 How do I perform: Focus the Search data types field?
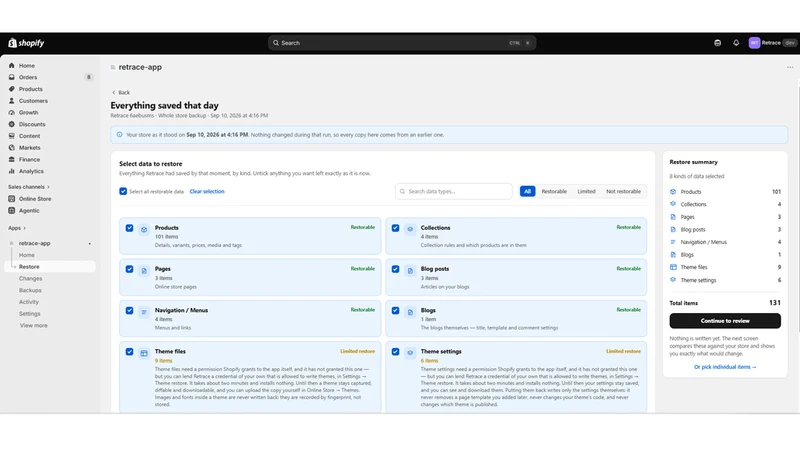(454, 191)
